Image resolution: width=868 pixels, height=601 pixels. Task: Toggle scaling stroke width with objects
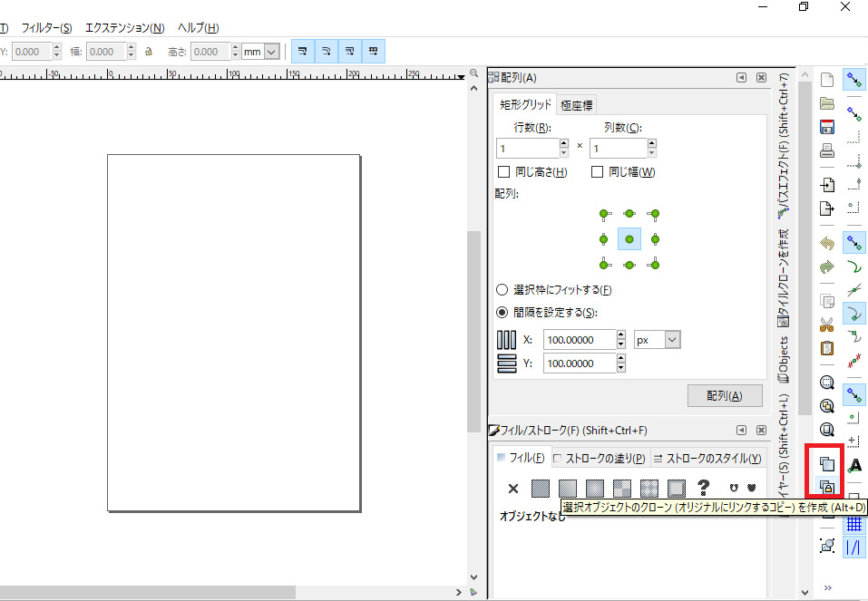coord(302,52)
